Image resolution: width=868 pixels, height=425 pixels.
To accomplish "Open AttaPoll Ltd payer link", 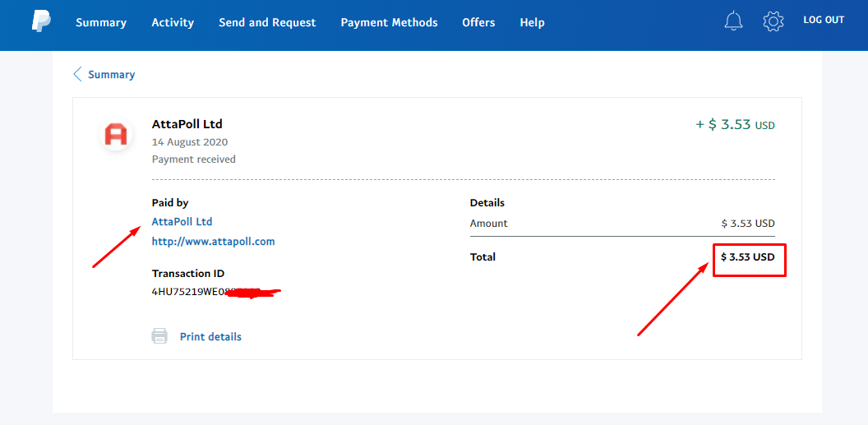I will (182, 221).
